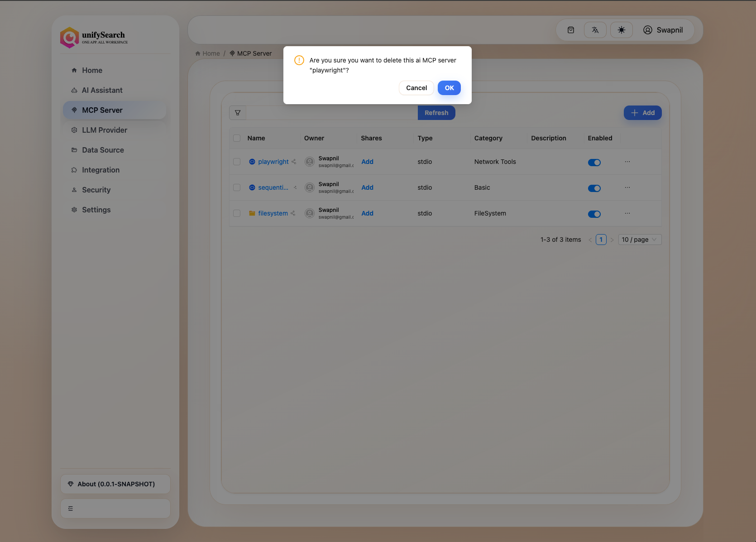
Task: Click the share icon next to playwright
Action: (x=294, y=162)
